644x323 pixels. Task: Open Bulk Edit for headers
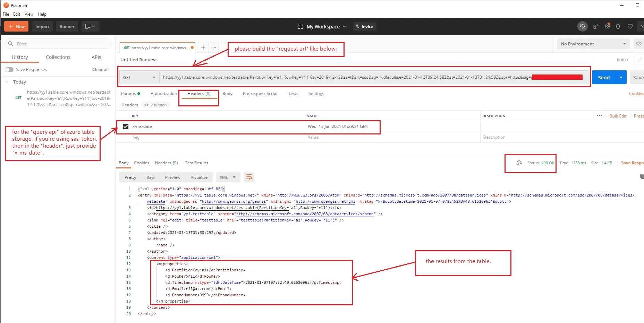click(x=618, y=116)
